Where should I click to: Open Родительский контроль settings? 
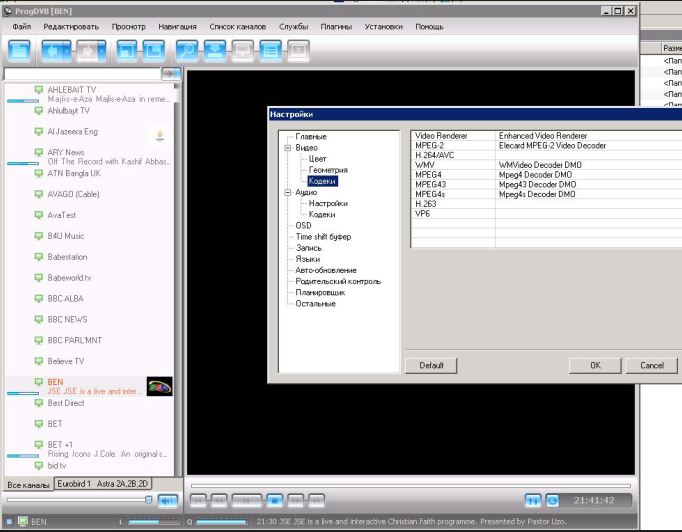[338, 281]
